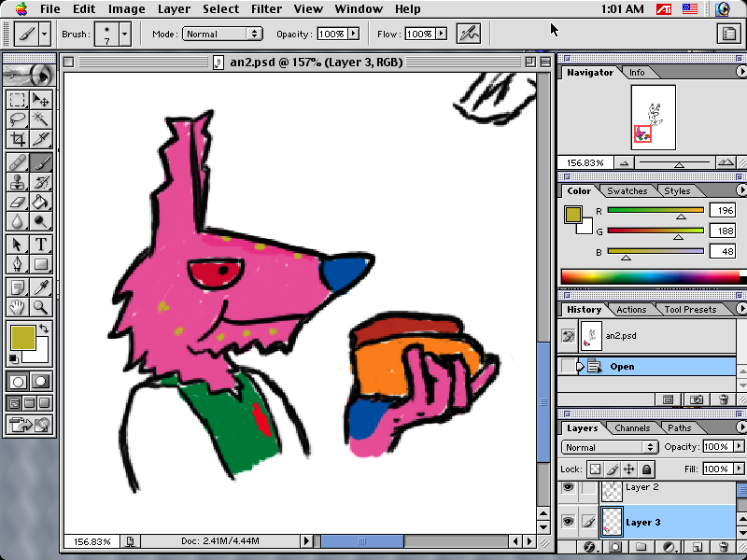Activate the Eyedropper tool
Image resolution: width=747 pixels, height=560 pixels.
(41, 286)
